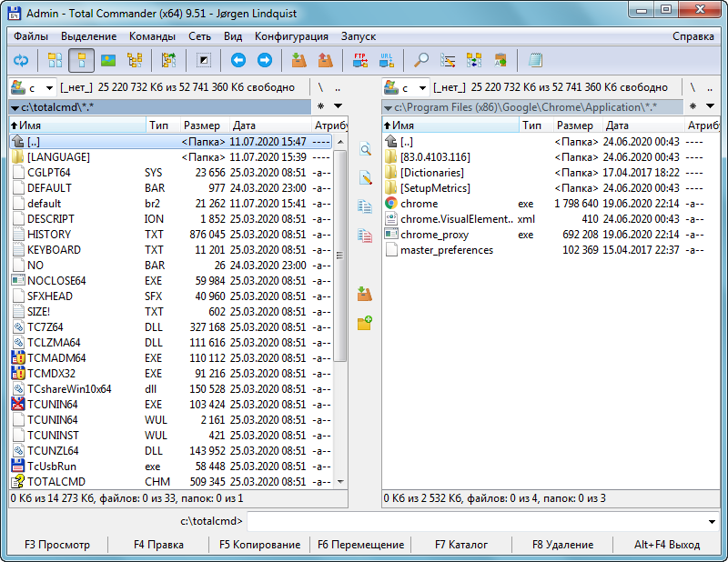
Task: Open right panel directory history arrow
Action: pyautogui.click(x=710, y=106)
